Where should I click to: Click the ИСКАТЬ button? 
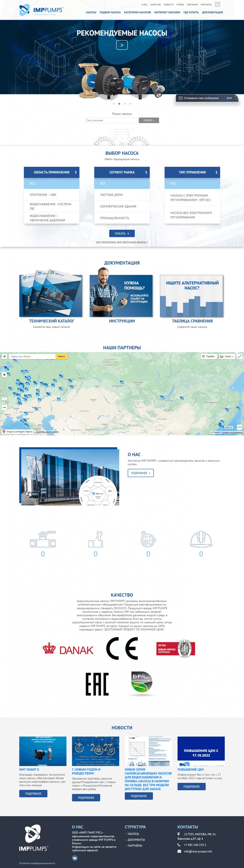point(122,233)
